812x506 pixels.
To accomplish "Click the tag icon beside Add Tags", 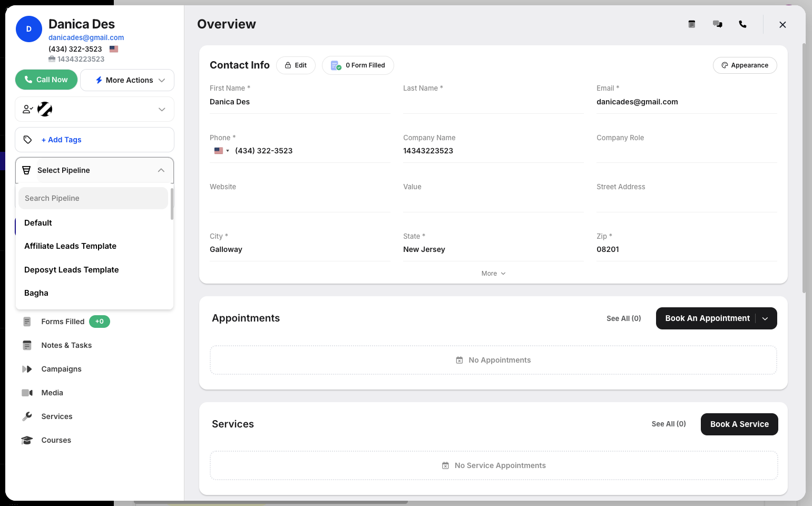I will (28, 140).
